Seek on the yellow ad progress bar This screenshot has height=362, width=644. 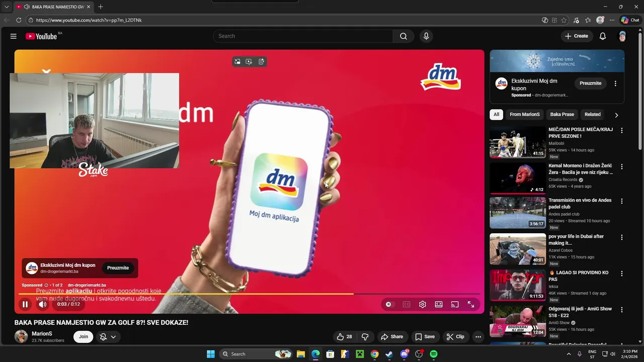249,294
